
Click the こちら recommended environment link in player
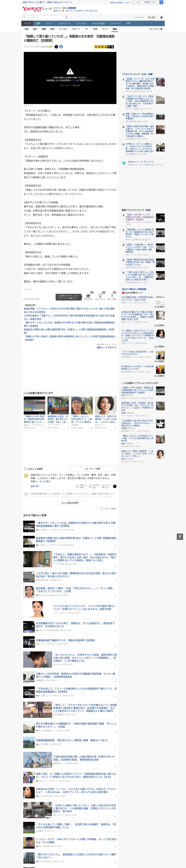[x=74, y=80]
